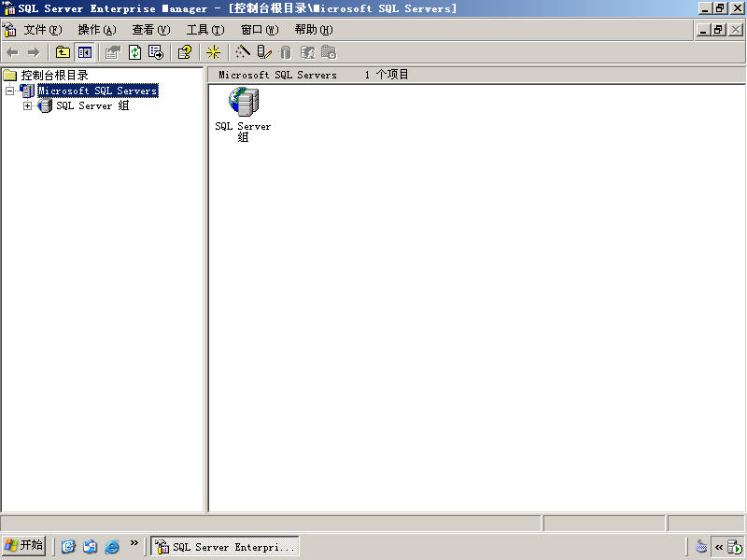Open the 查看(V) menu
The image size is (747, 560).
[151, 30]
